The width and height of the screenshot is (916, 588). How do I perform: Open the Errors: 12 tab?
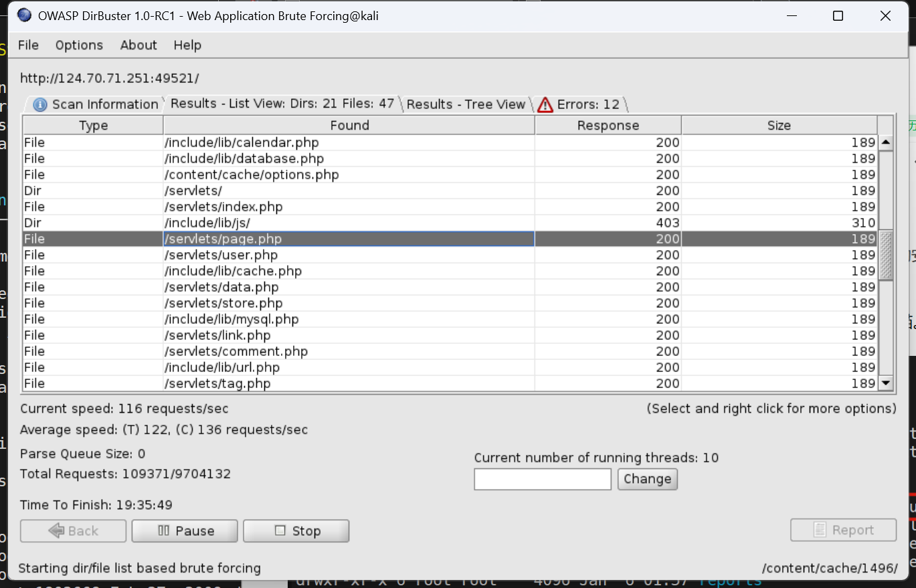click(x=579, y=104)
